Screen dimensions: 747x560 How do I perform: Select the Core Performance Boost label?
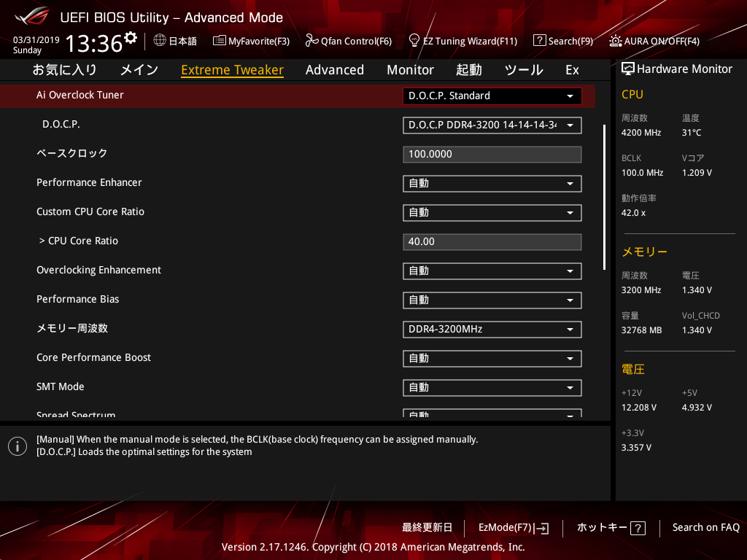93,357
